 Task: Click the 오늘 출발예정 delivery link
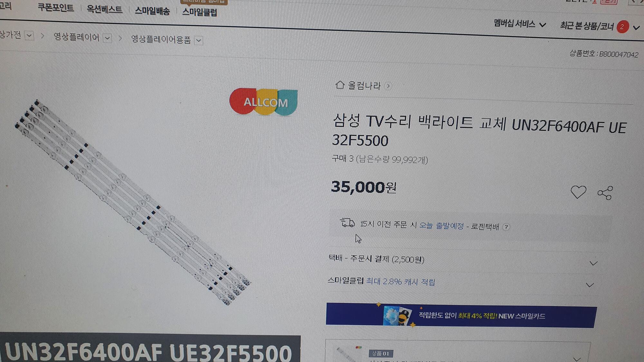click(441, 226)
